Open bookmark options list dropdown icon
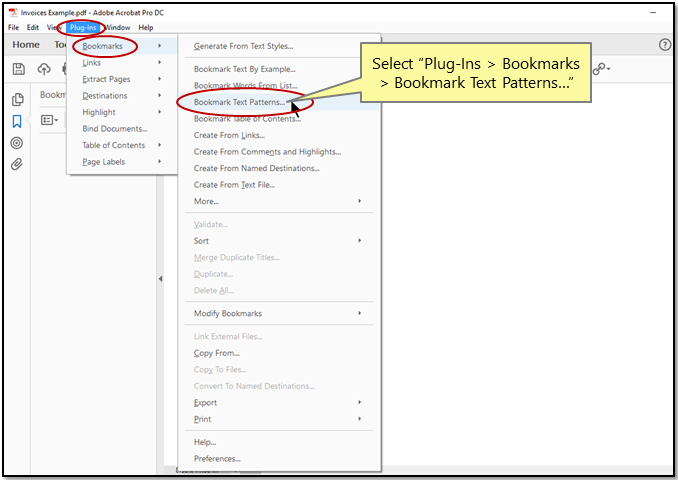Viewport: 678px width, 480px height. click(x=49, y=120)
